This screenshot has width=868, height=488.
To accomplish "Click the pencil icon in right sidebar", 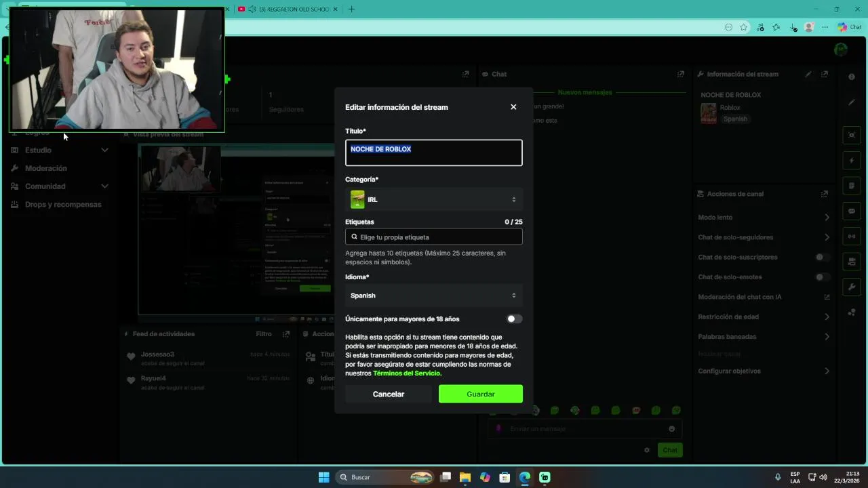I will point(852,102).
